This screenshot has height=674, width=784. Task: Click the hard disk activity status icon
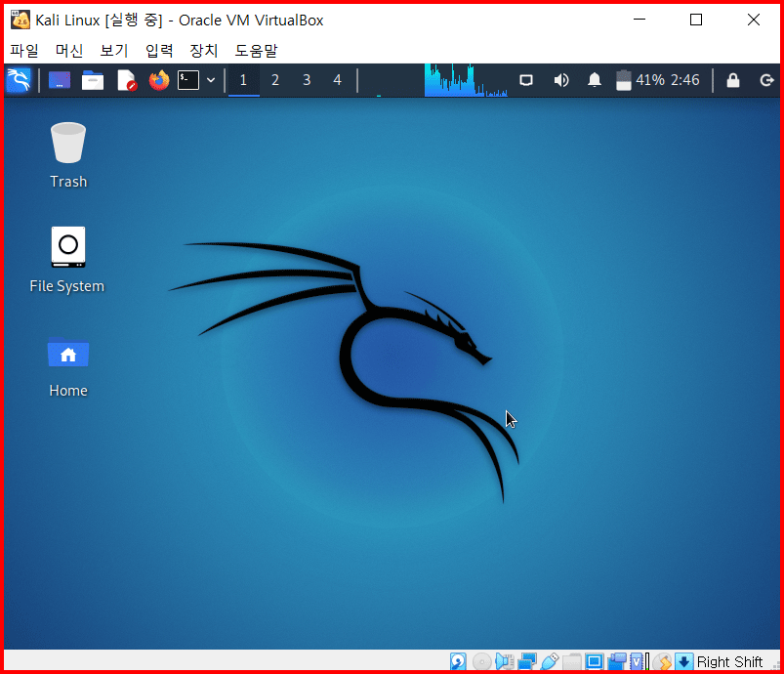(x=458, y=661)
